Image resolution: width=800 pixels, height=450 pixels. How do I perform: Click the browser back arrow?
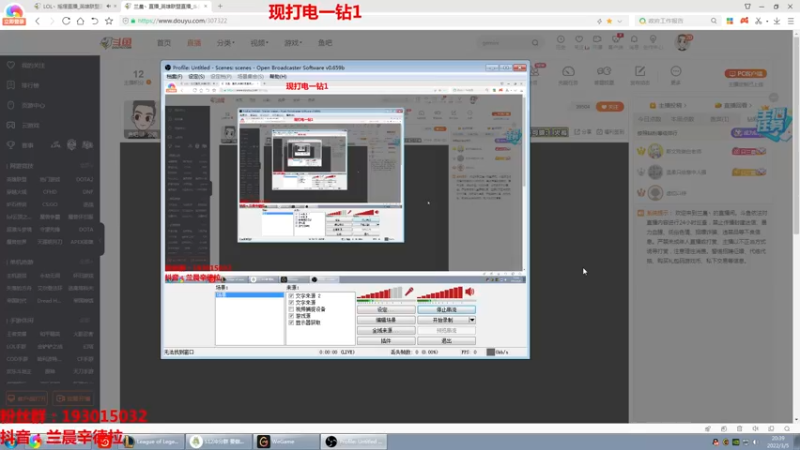(38, 21)
